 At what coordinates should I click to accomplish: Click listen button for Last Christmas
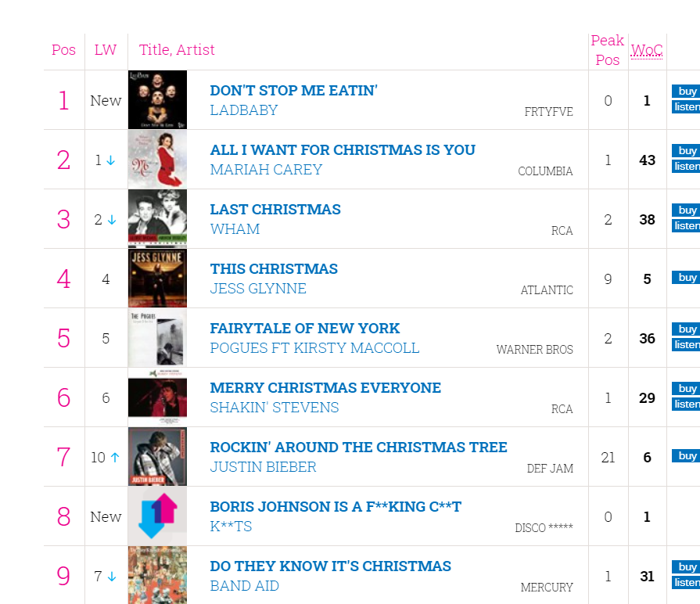[x=686, y=226]
